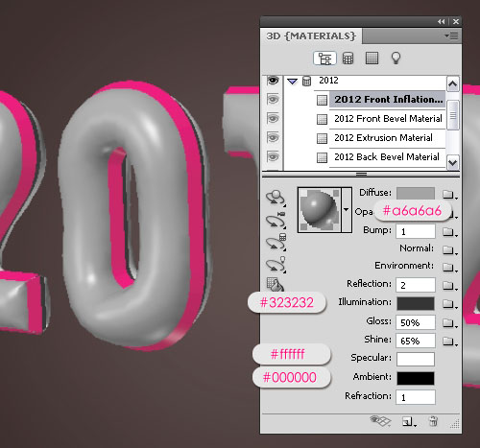
Task: Click the Delete trash icon in panel footer
Action: pos(433,421)
